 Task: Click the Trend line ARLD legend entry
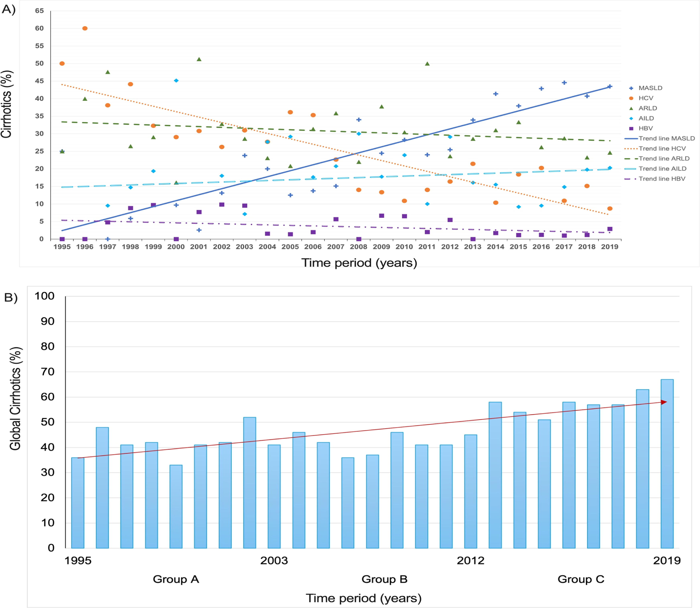point(664,159)
